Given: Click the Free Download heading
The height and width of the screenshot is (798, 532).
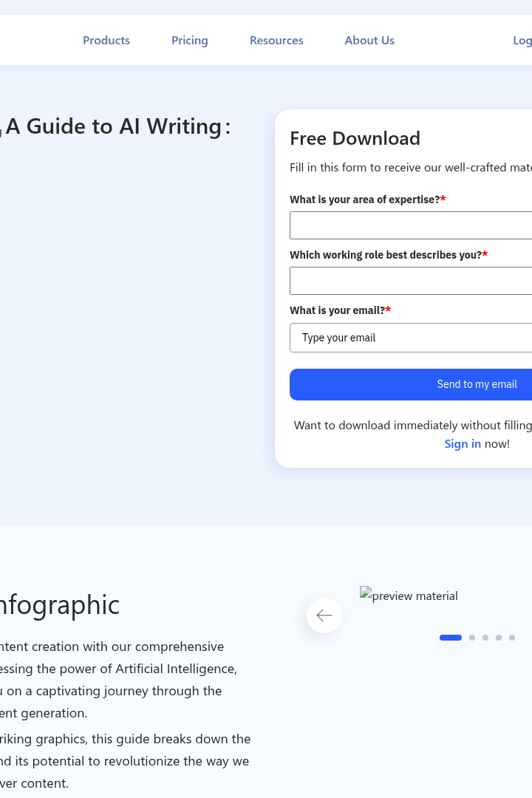Looking at the screenshot, I should click(x=355, y=138).
